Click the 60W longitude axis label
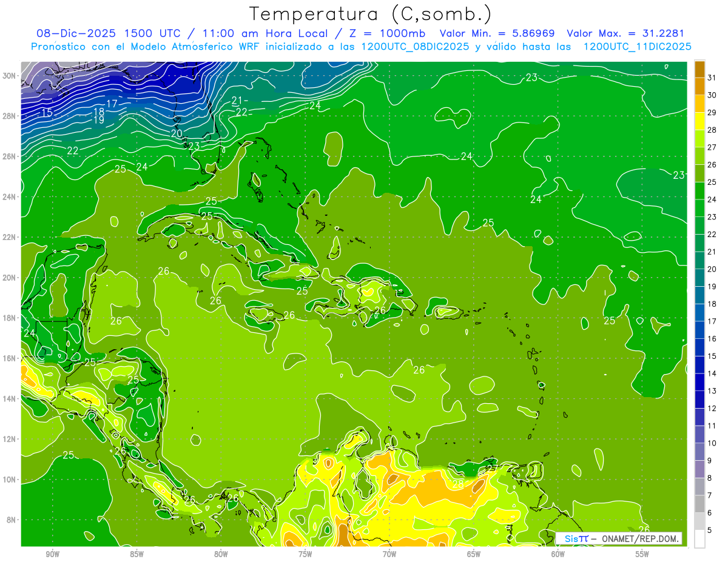 (x=558, y=554)
